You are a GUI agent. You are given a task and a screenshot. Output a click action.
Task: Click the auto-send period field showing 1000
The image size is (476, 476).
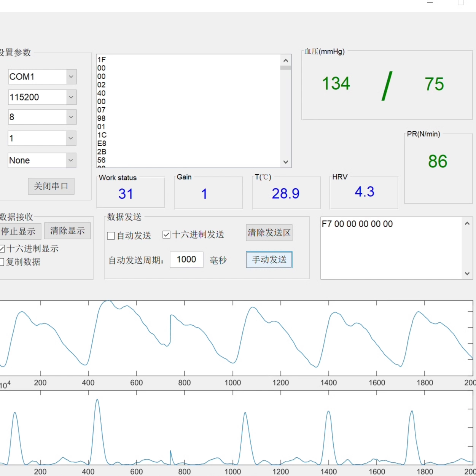186,260
